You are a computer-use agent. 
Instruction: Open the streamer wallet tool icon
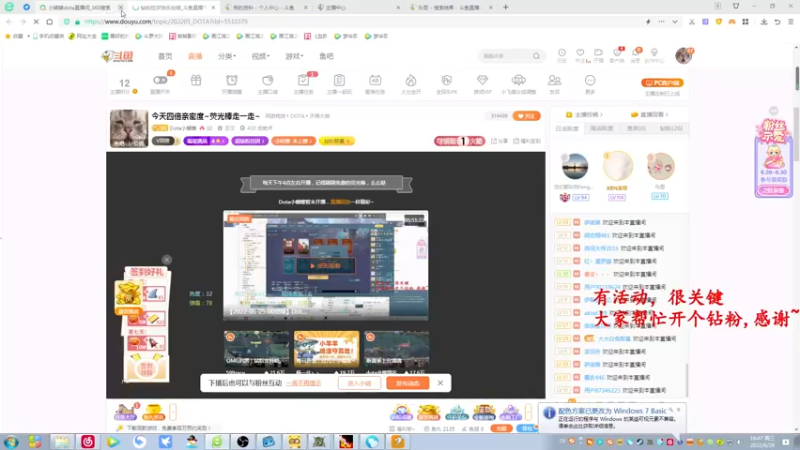[267, 81]
